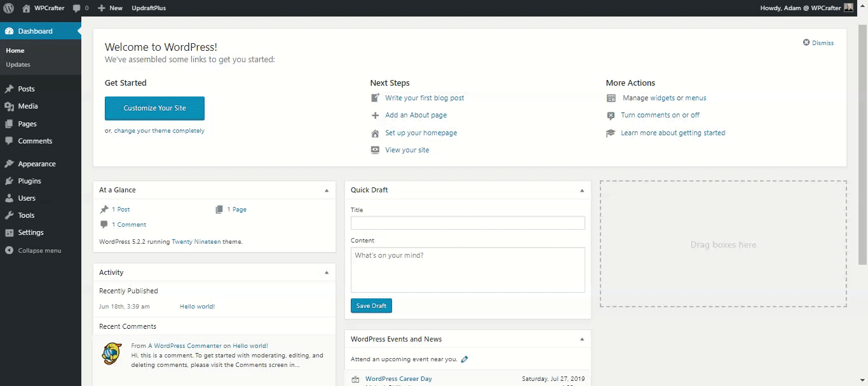Click the Save Draft button

click(371, 306)
